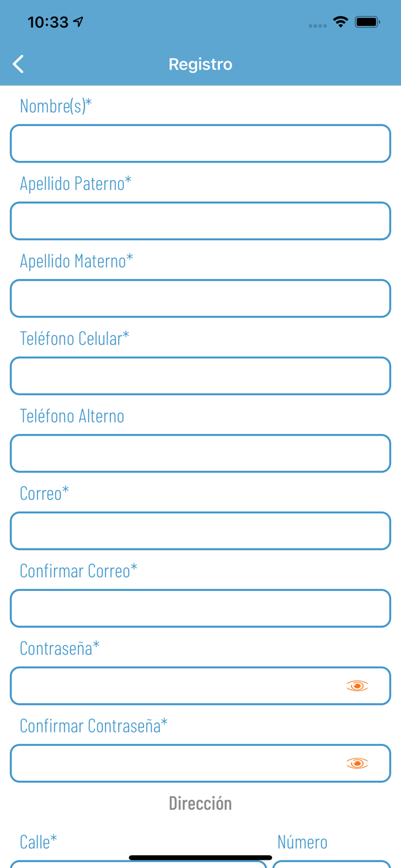
Task: Tap the location arrow beside the time
Action: [x=79, y=22]
